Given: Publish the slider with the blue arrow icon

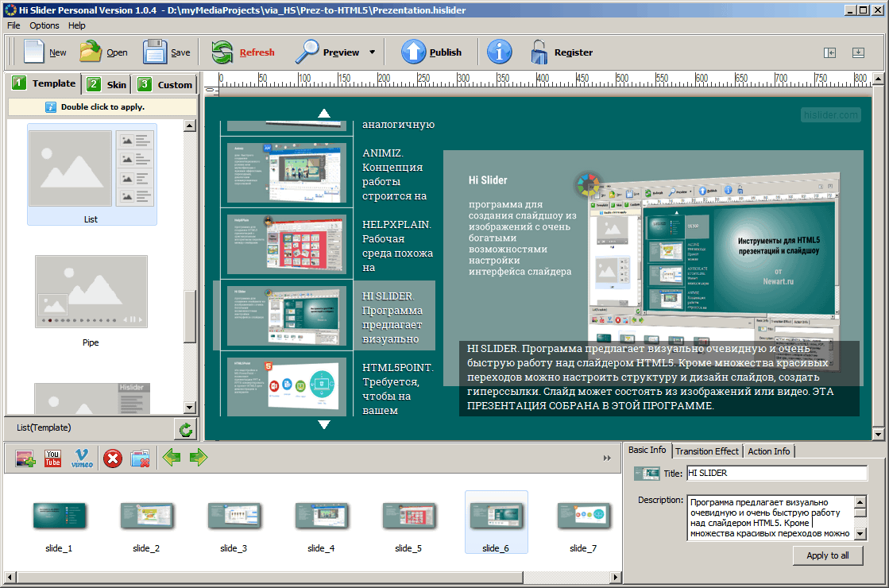Looking at the screenshot, I should pos(413,52).
